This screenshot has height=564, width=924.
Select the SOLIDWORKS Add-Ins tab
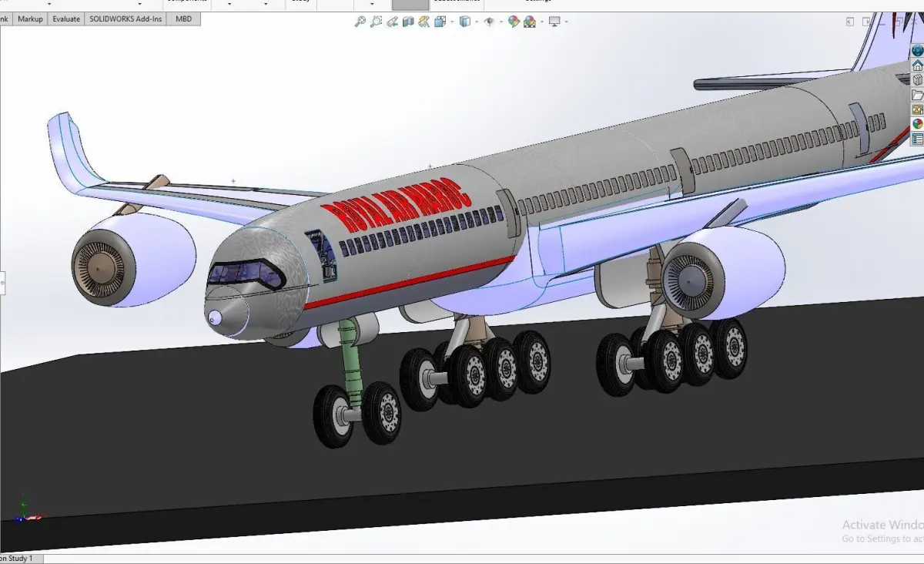click(126, 18)
